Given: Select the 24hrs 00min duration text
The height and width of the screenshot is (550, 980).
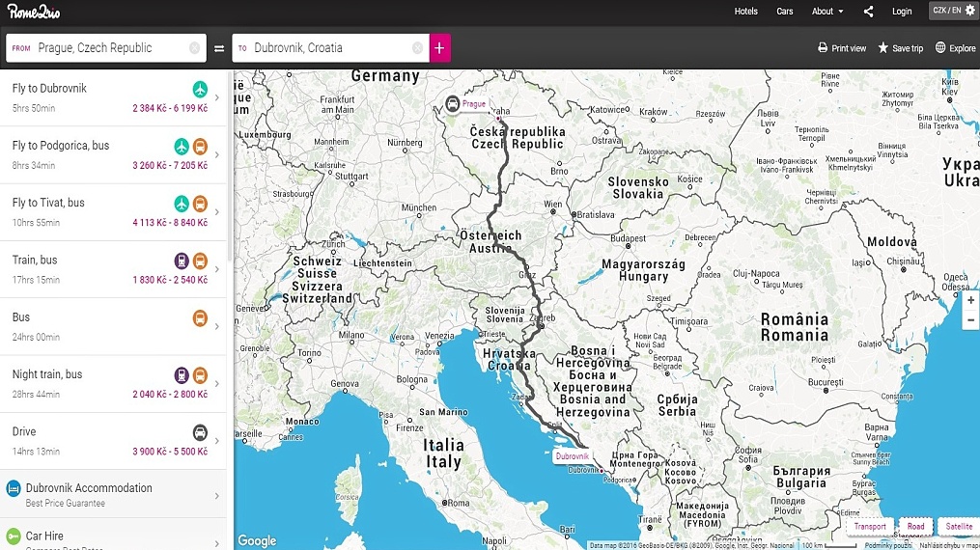Looking at the screenshot, I should tap(37, 337).
